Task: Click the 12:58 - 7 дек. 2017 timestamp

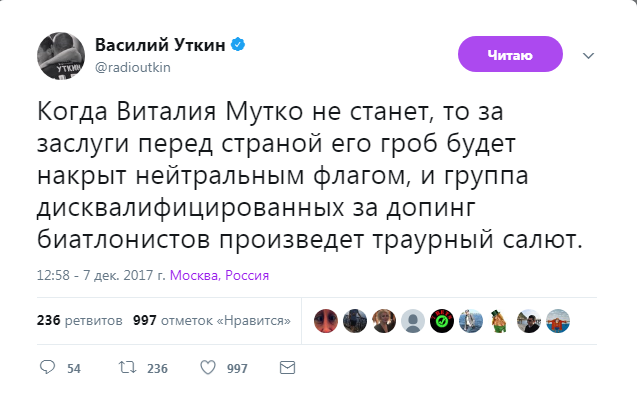Action: [x=100, y=275]
